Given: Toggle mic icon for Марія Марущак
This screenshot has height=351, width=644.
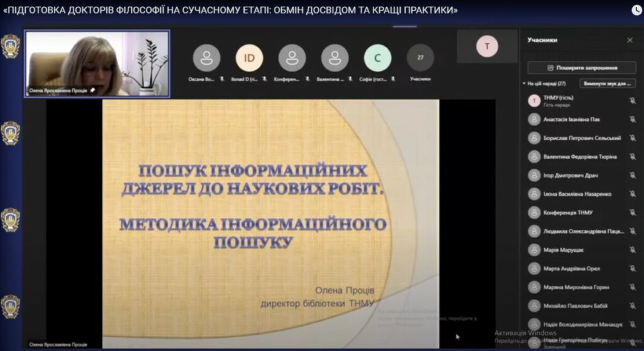Looking at the screenshot, I should click(x=632, y=250).
